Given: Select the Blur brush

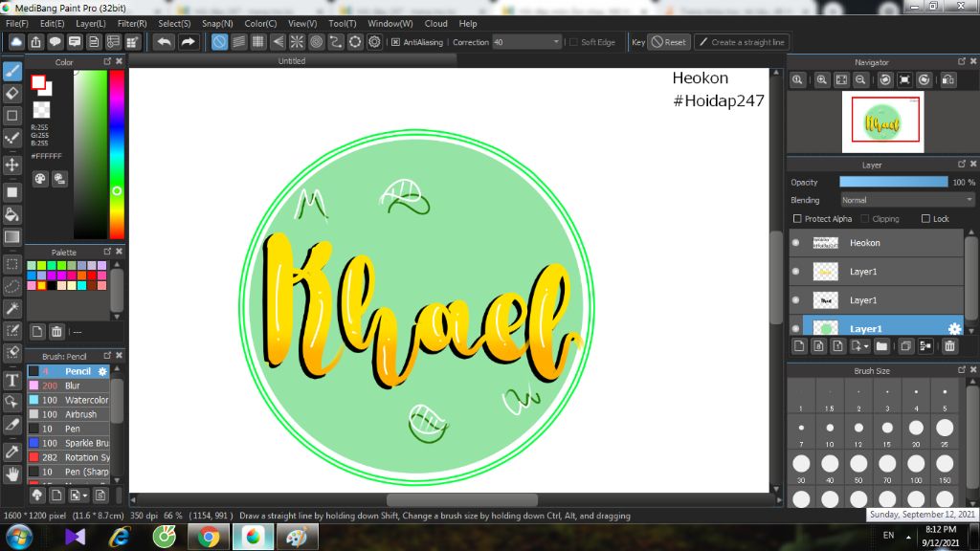Looking at the screenshot, I should (69, 386).
